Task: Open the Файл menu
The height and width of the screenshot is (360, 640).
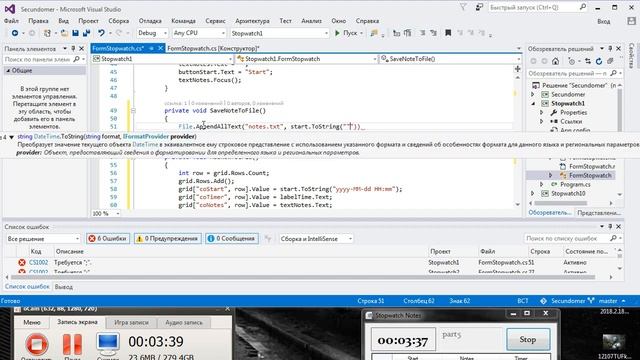Action: pyautogui.click(x=11, y=21)
